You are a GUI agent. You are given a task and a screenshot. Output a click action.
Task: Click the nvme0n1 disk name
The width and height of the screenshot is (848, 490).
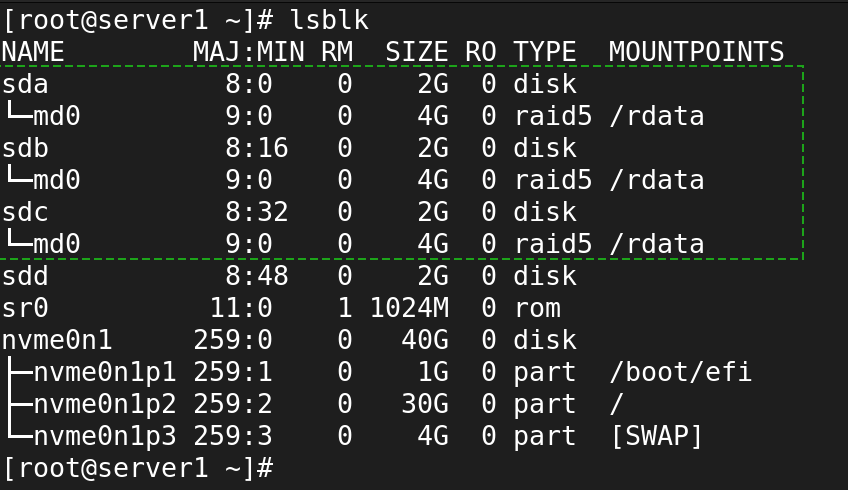pos(57,340)
